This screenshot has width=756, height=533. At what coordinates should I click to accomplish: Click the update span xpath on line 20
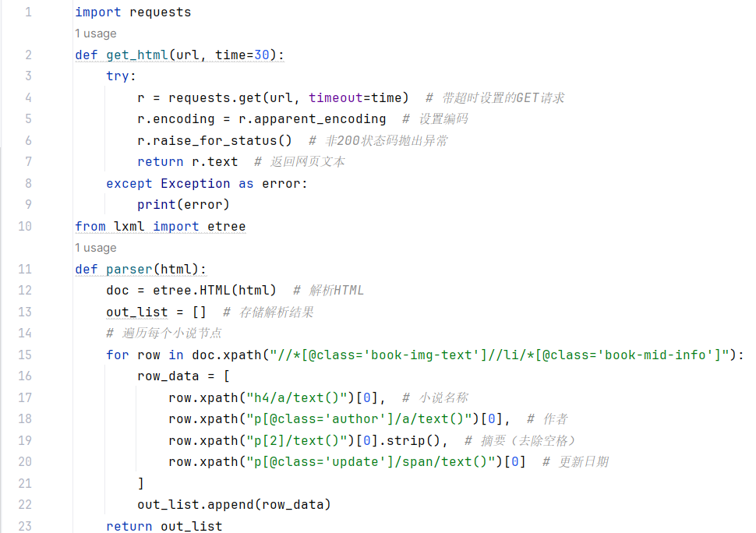point(371,461)
